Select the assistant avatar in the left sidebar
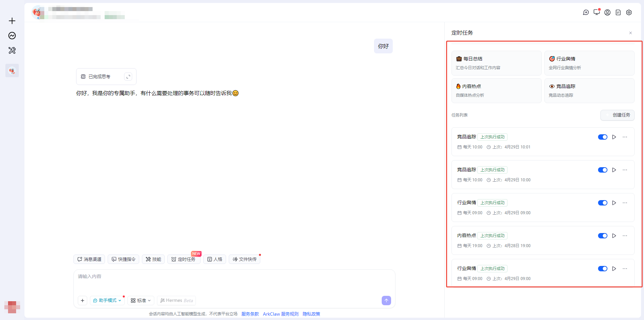This screenshot has width=644, height=320. click(12, 71)
